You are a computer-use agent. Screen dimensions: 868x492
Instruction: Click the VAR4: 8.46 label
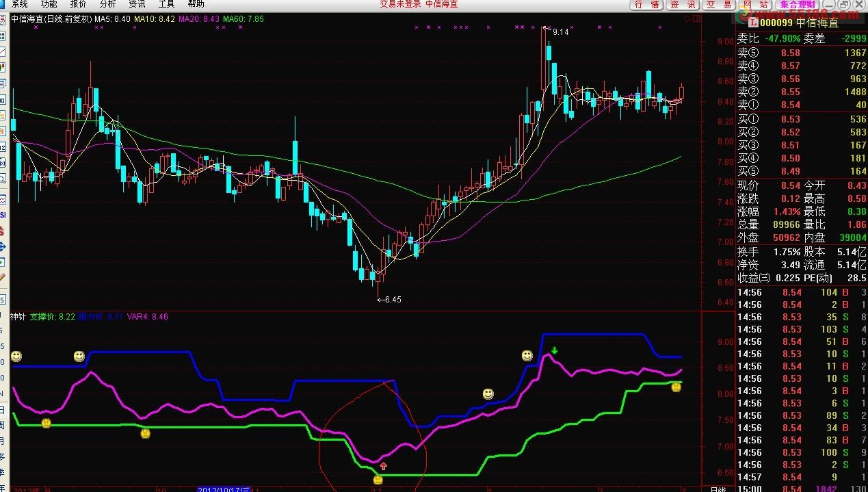click(x=148, y=317)
